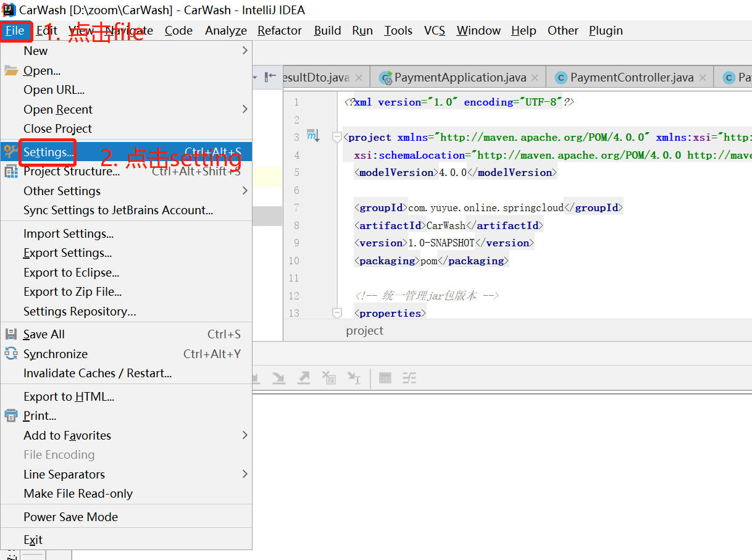Open the Build menu
752x560 pixels.
click(327, 30)
